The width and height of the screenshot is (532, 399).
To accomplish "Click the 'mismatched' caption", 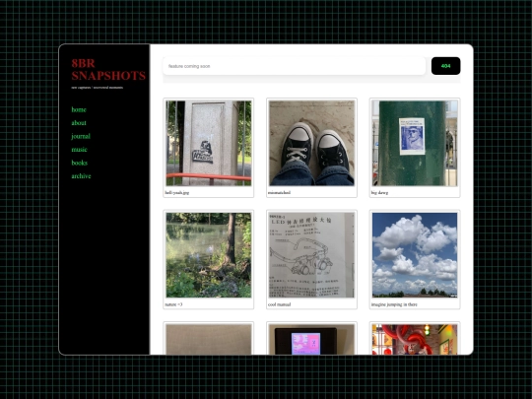I will pyautogui.click(x=279, y=192).
